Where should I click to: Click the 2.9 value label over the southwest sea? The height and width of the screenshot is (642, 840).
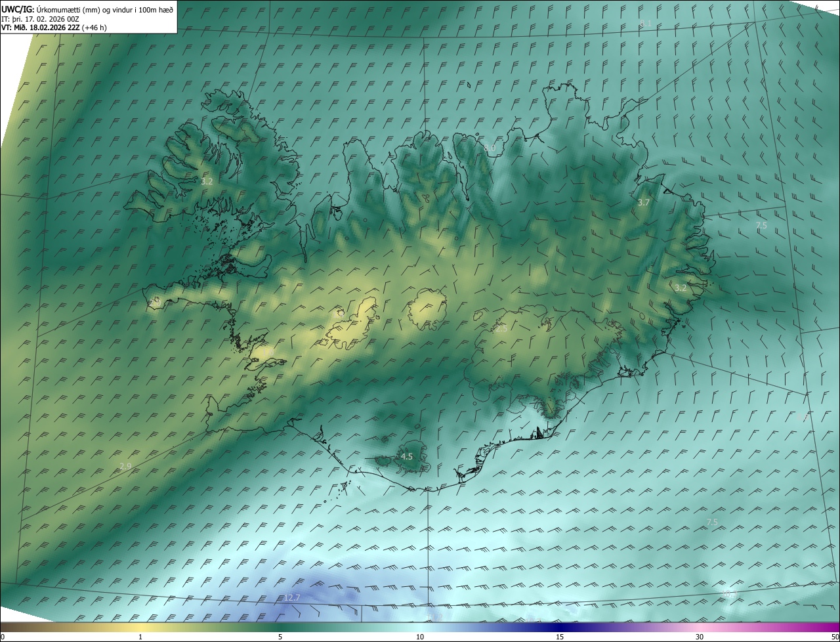(x=125, y=466)
